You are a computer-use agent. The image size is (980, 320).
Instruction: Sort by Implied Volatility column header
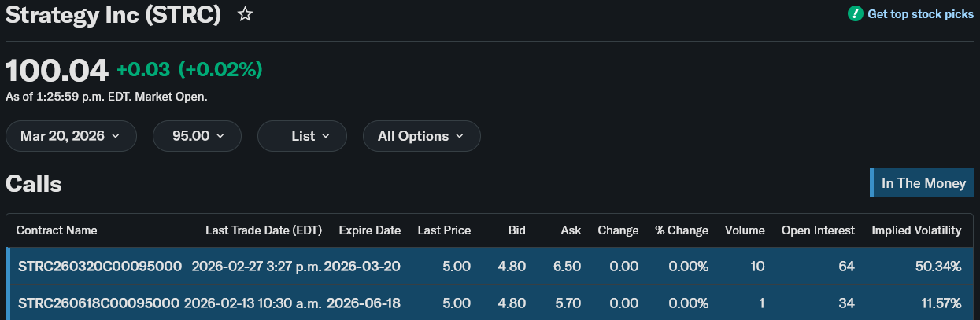click(916, 230)
